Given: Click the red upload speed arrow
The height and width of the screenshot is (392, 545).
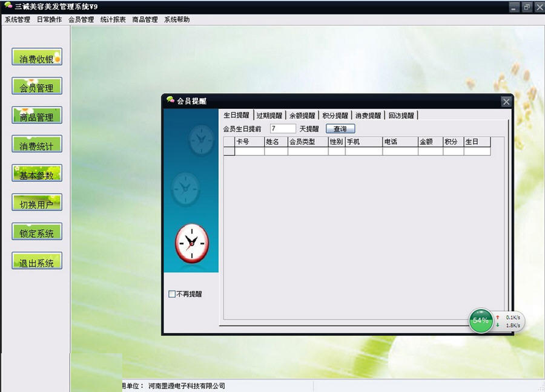Looking at the screenshot, I should coord(498,318).
